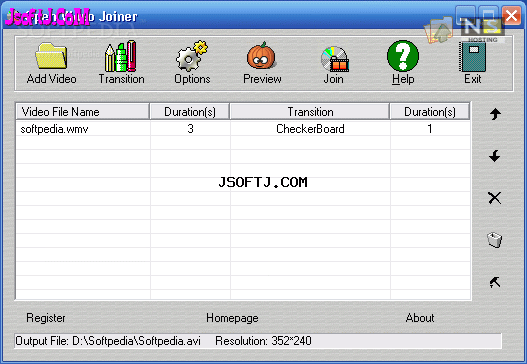
Task: Exit the app using the notebook icon
Action: point(473,56)
